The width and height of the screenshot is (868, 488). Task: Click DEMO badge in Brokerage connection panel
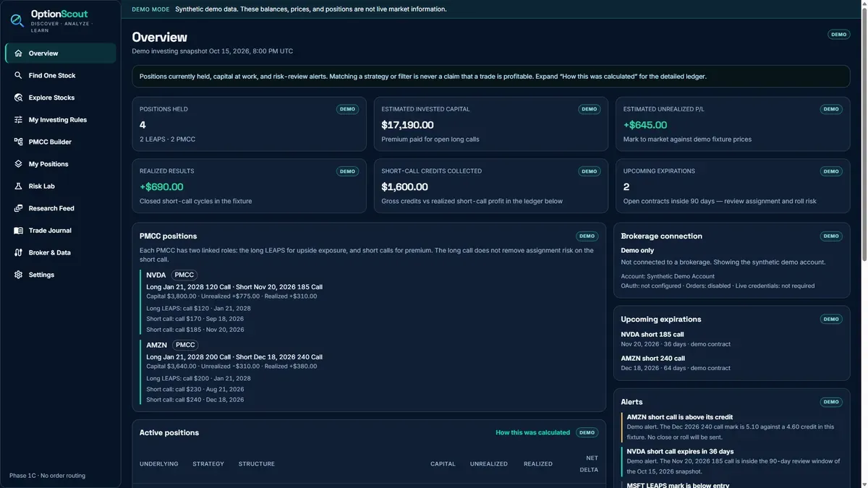[831, 236]
